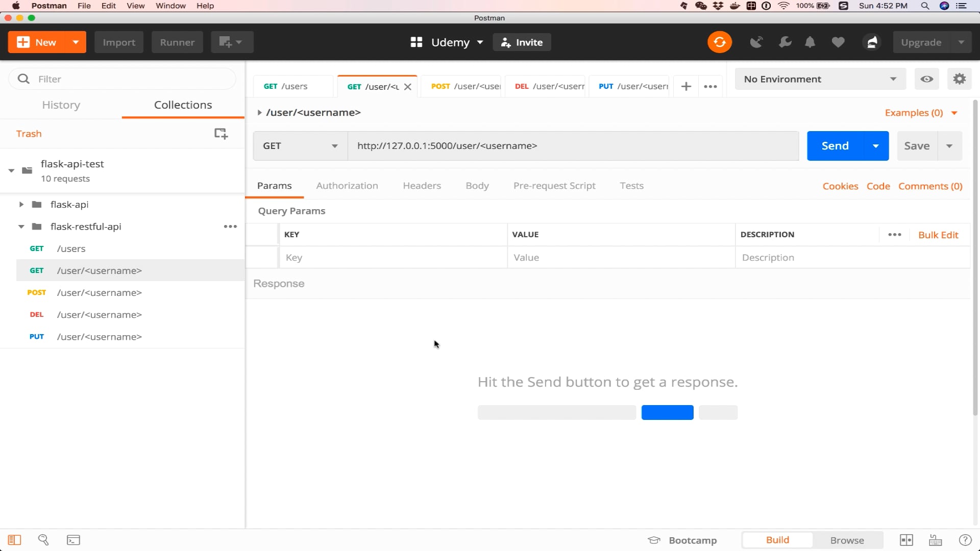
Task: Open the History tab in the sidebar
Action: pyautogui.click(x=61, y=105)
